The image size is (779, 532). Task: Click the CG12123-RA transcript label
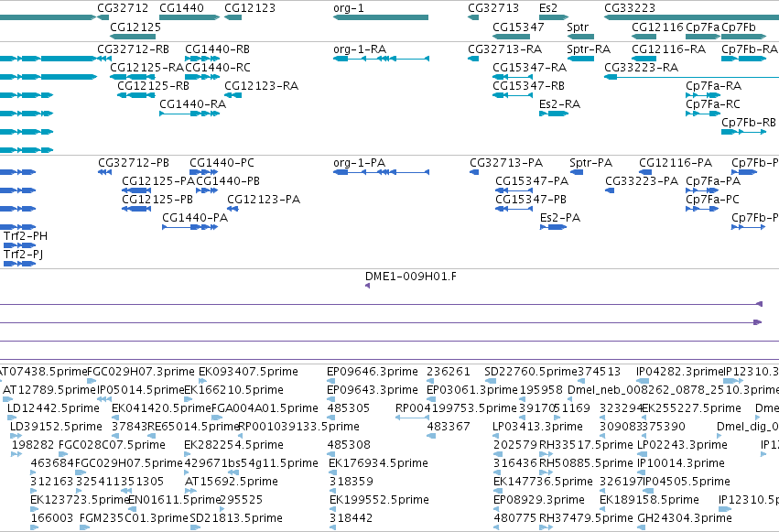261,86
